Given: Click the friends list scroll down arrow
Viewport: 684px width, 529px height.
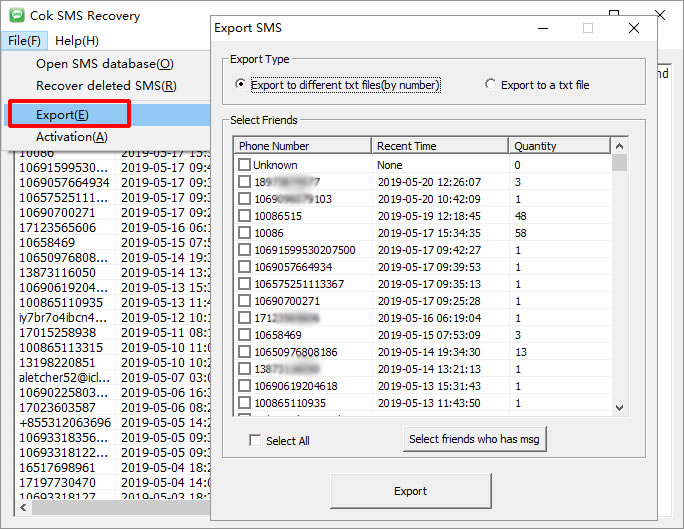Looking at the screenshot, I should tap(620, 407).
